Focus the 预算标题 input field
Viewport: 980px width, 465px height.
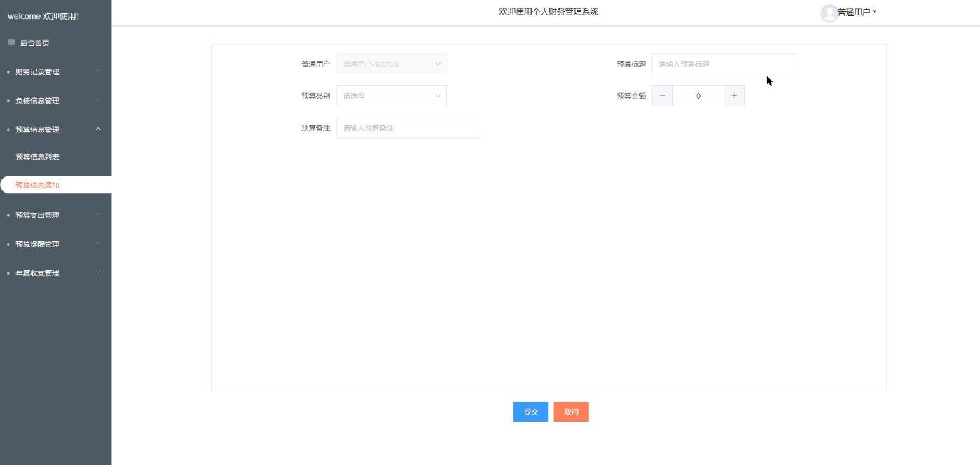(x=724, y=64)
